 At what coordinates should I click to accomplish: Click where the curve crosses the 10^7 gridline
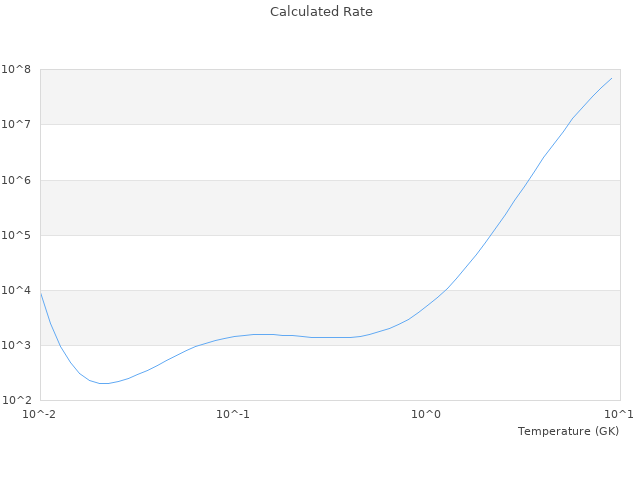[x=567, y=124]
